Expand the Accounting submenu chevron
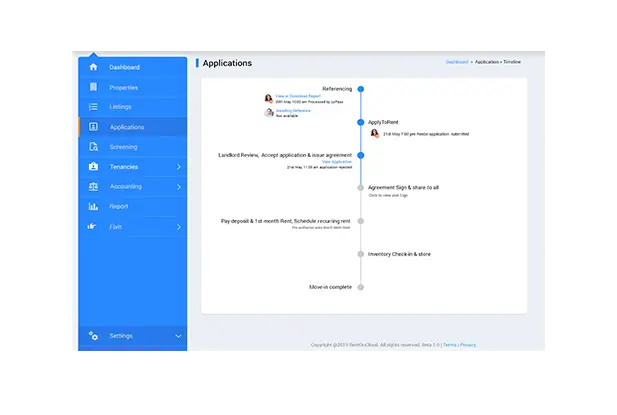 click(x=178, y=186)
